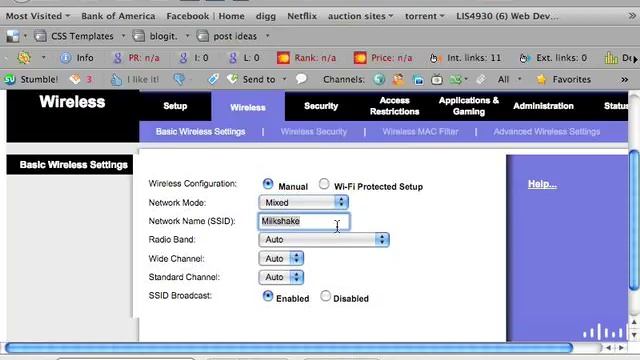Open the Facebook | Home bookmark
Image resolution: width=640 pixels, height=360 pixels.
coord(205,16)
